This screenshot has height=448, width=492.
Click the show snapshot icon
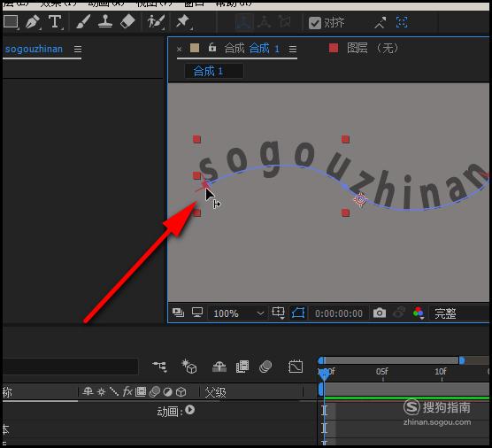coord(399,313)
